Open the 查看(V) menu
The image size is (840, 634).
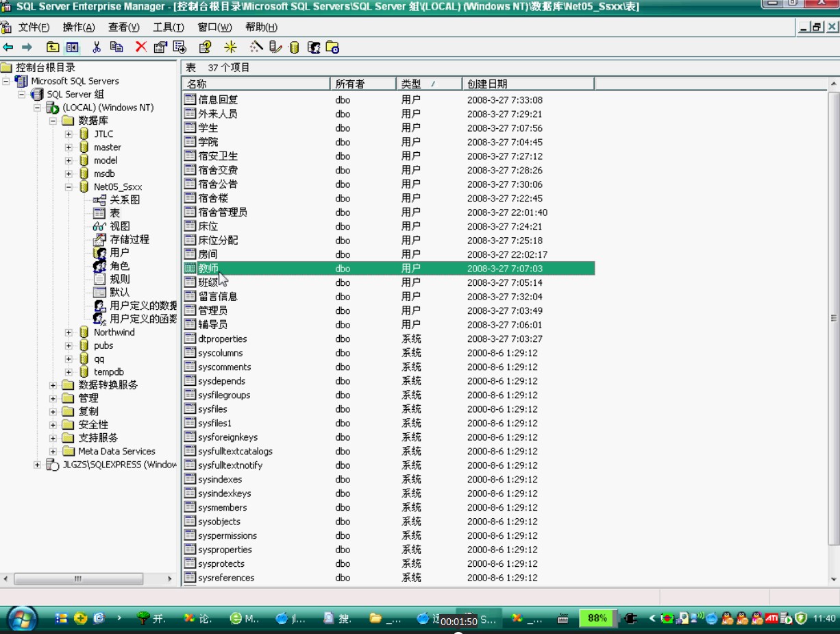[124, 27]
